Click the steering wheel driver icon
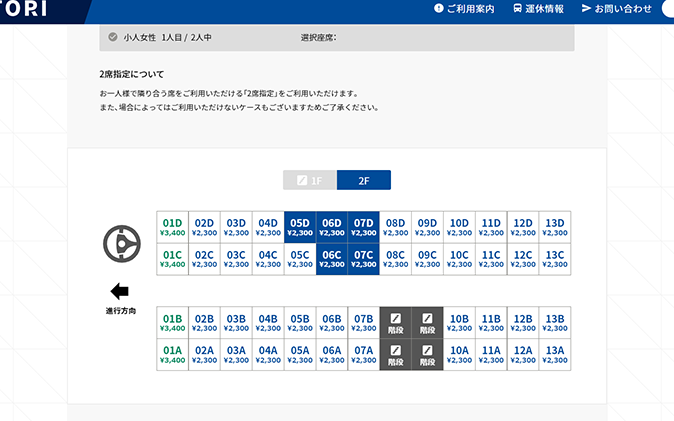This screenshot has width=674, height=421. click(x=120, y=242)
